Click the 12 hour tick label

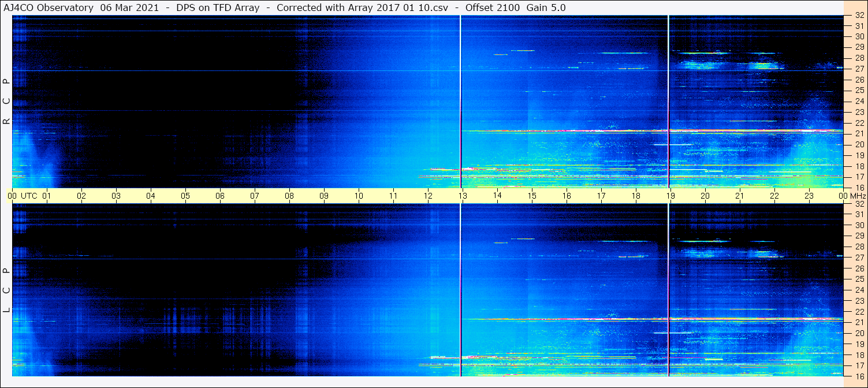428,196
